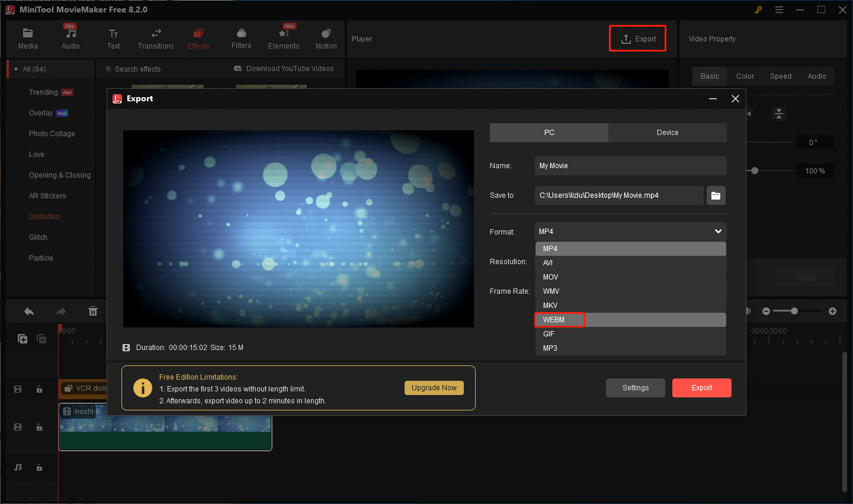Select the Glitch category

click(38, 237)
